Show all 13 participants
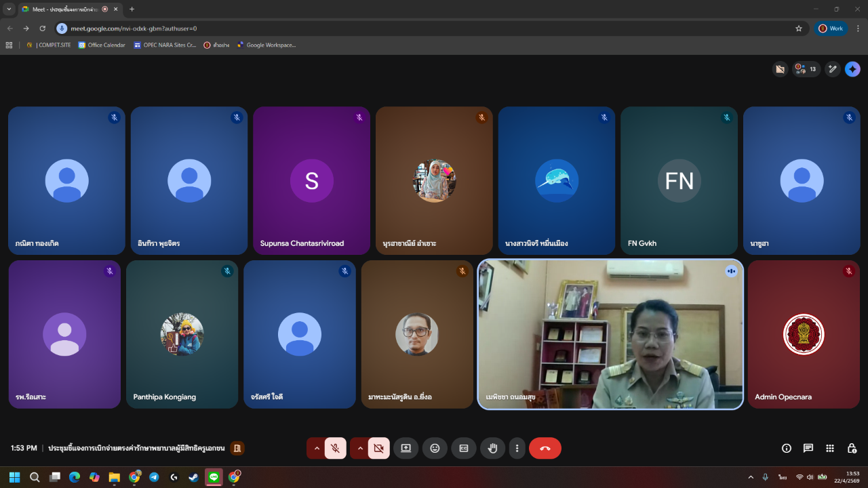The image size is (868, 488). click(x=807, y=69)
